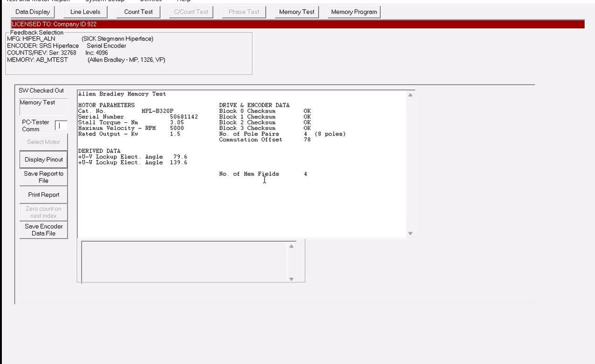Click the Rated Output value 1.5
This screenshot has width=595, height=364.
pos(175,134)
